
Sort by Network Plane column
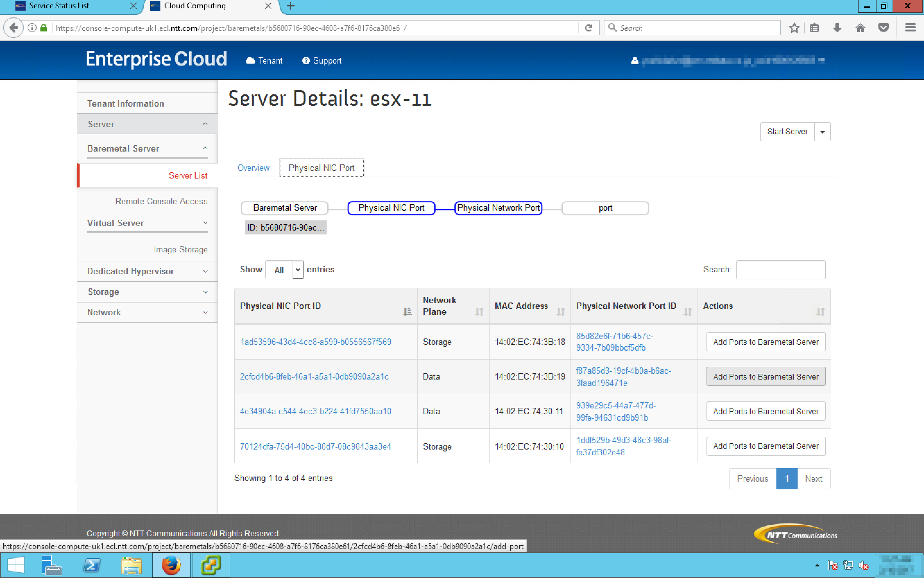(479, 312)
